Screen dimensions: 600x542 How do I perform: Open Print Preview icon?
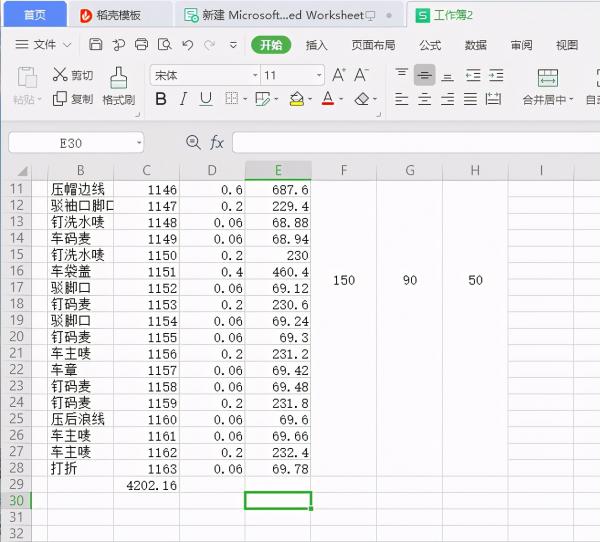point(165,45)
